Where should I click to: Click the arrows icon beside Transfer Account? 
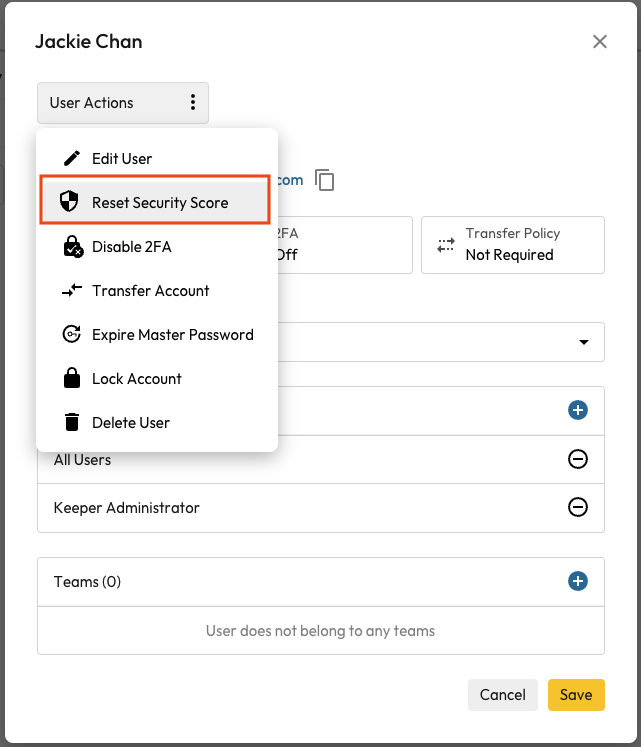pyautogui.click(x=71, y=291)
